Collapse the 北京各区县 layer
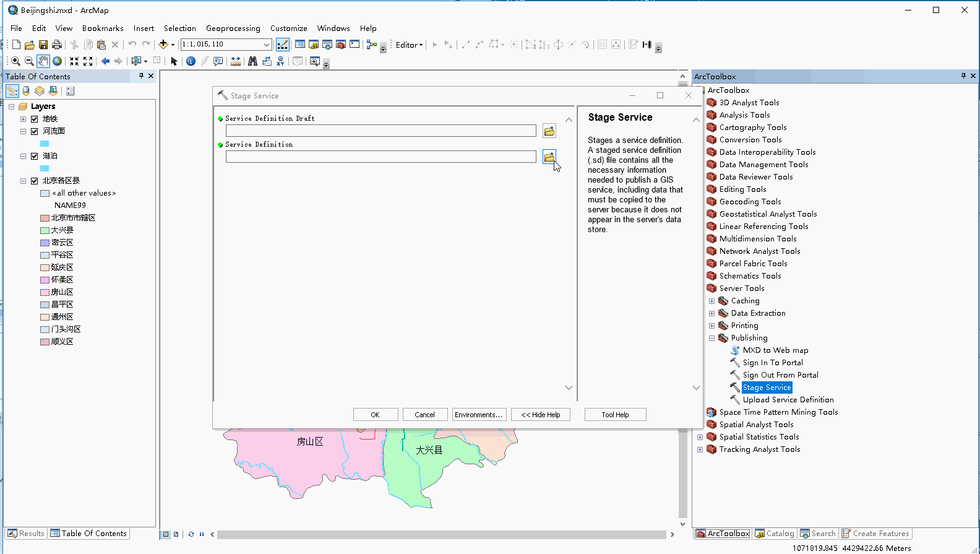The image size is (980, 554). 23,181
